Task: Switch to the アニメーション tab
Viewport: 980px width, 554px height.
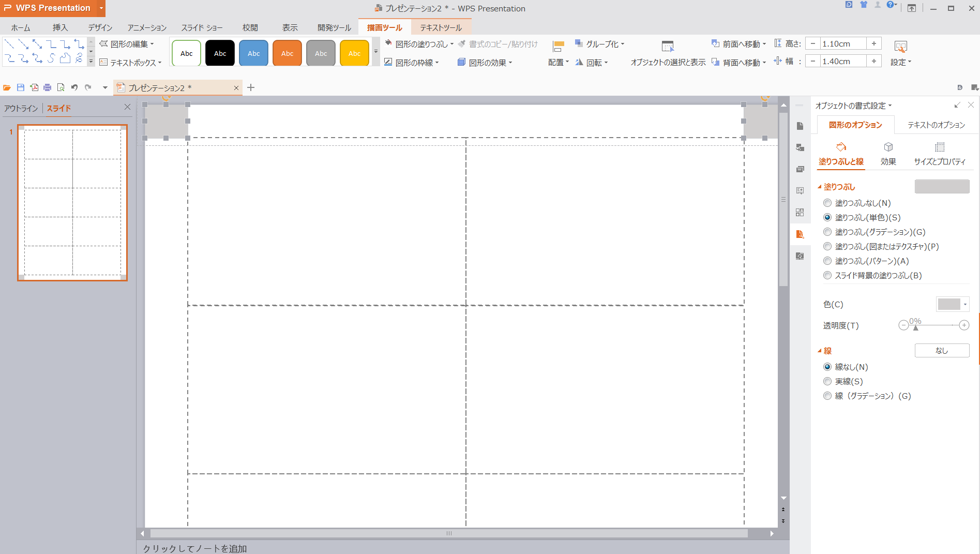Action: tap(147, 27)
